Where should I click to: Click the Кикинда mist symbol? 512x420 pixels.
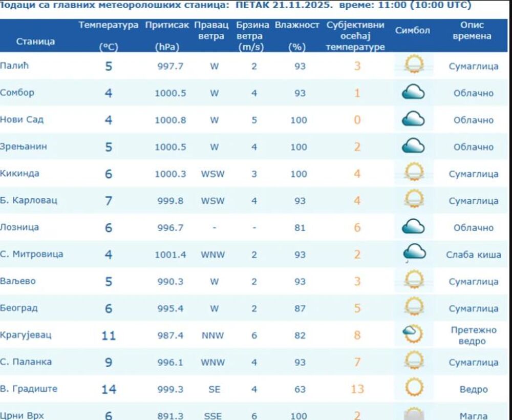coord(414,172)
